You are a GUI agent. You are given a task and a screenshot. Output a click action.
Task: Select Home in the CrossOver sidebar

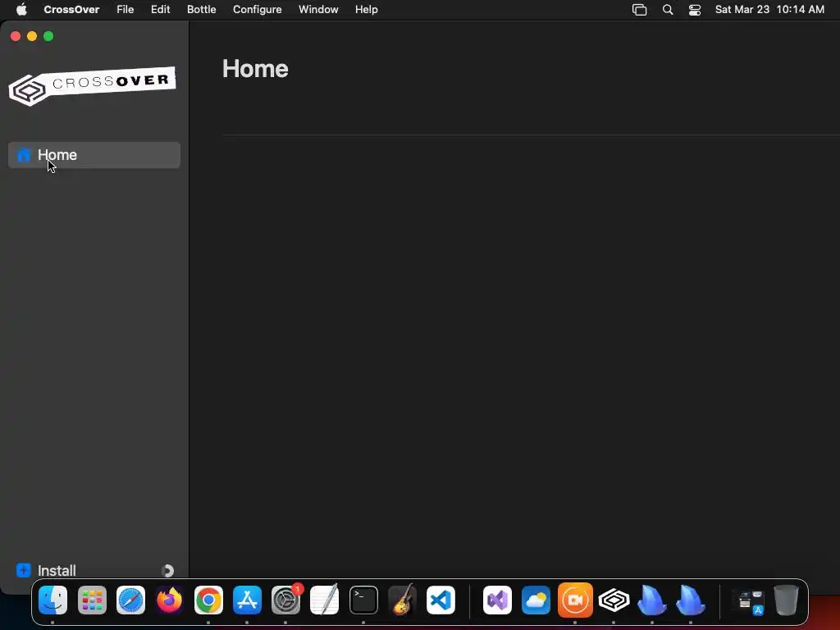click(94, 155)
